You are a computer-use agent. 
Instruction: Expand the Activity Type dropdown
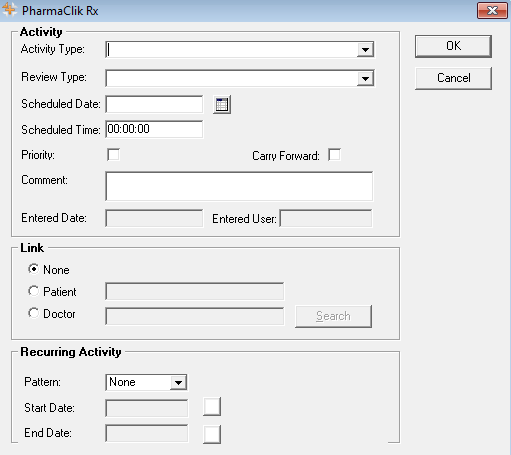365,50
